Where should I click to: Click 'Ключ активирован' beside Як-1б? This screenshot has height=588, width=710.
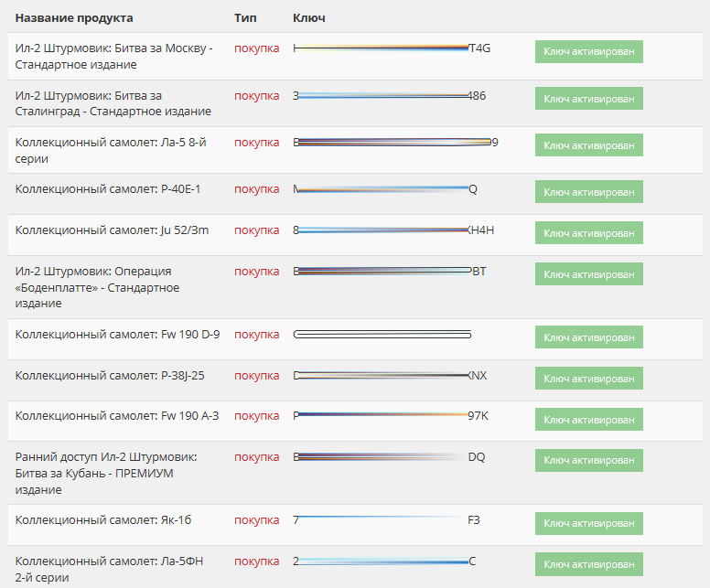[588, 523]
